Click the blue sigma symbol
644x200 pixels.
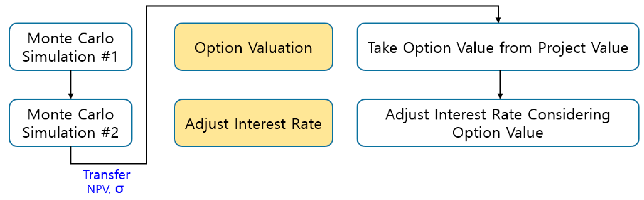pyautogui.click(x=119, y=189)
